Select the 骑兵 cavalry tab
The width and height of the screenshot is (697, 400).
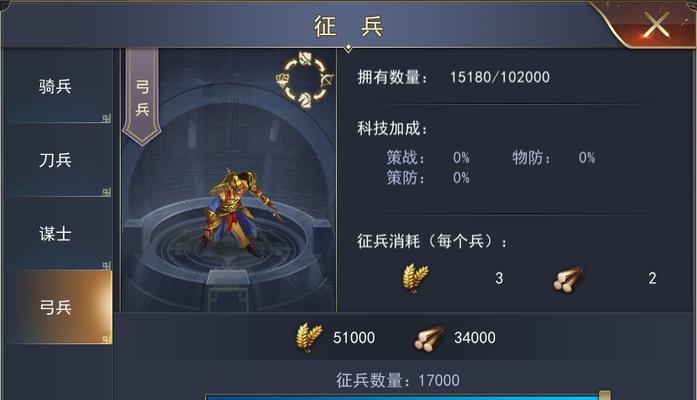coord(58,86)
